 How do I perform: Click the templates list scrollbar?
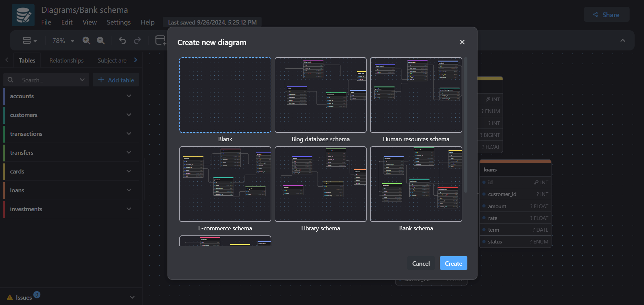466,125
